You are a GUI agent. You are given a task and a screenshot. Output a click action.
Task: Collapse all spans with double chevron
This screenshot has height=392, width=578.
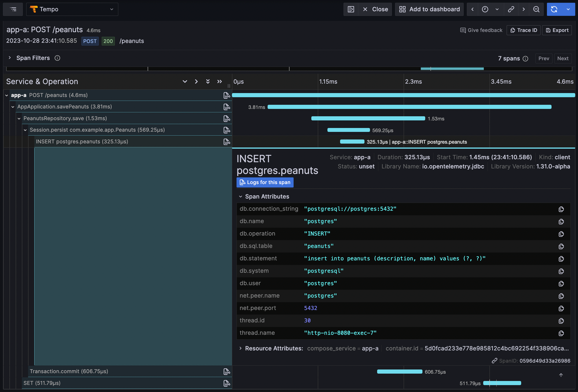[219, 82]
